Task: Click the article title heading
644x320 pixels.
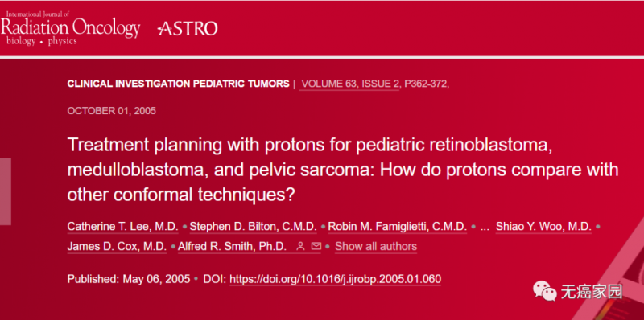Action: point(343,170)
